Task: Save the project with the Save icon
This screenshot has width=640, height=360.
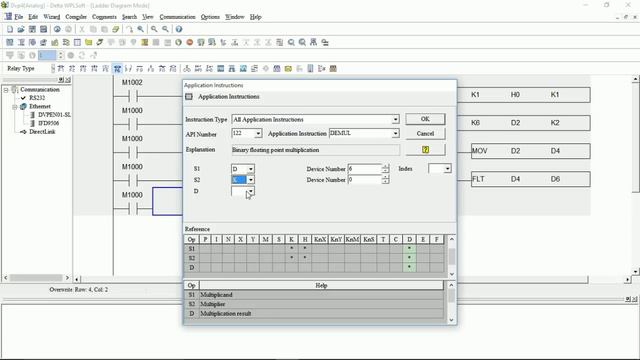Action: pyautogui.click(x=32, y=29)
